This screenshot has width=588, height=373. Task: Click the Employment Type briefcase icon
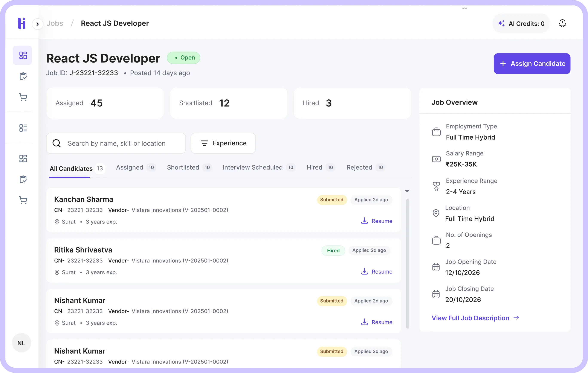[x=436, y=132]
